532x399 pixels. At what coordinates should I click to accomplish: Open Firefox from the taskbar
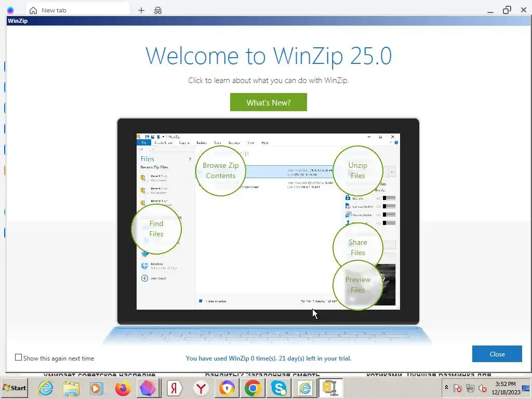click(x=123, y=388)
